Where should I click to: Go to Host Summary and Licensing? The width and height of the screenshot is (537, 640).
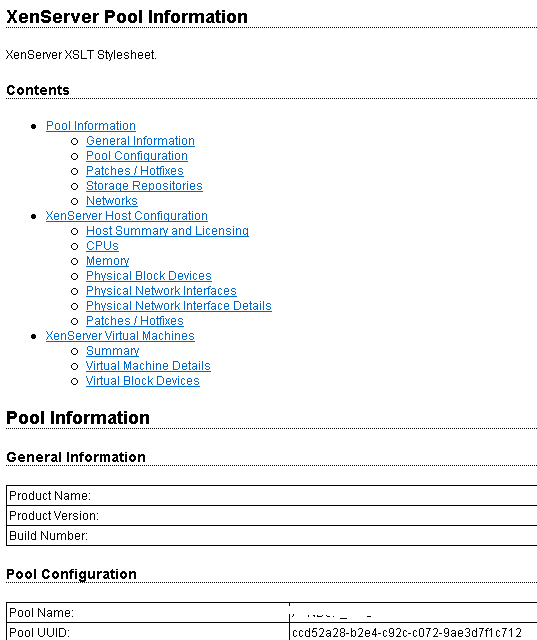pyautogui.click(x=167, y=231)
